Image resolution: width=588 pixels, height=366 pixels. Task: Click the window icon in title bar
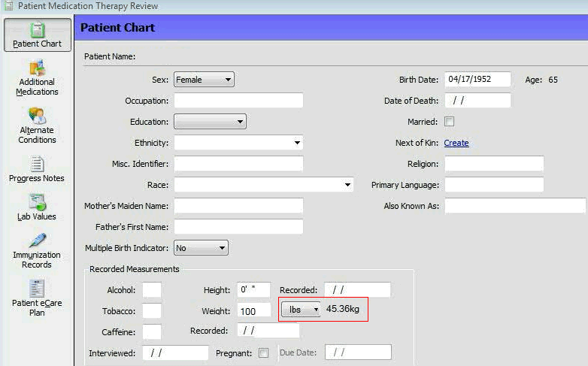(x=8, y=6)
